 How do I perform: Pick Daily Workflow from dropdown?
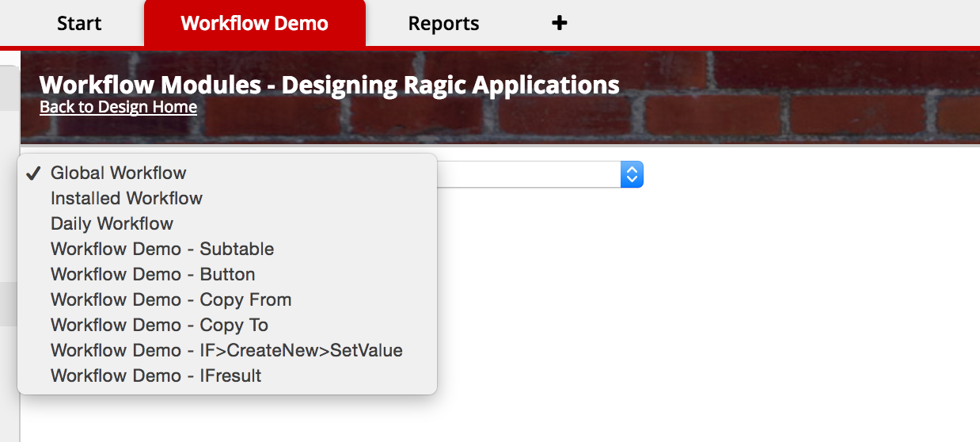[x=227, y=223]
